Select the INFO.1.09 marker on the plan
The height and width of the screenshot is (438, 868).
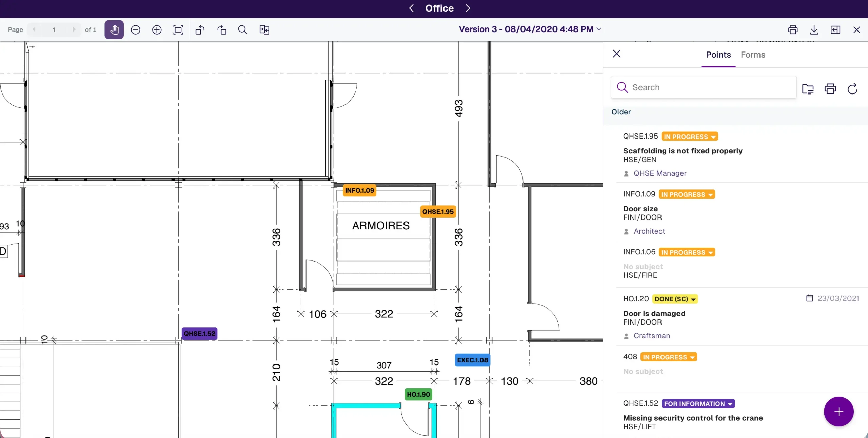(x=359, y=190)
